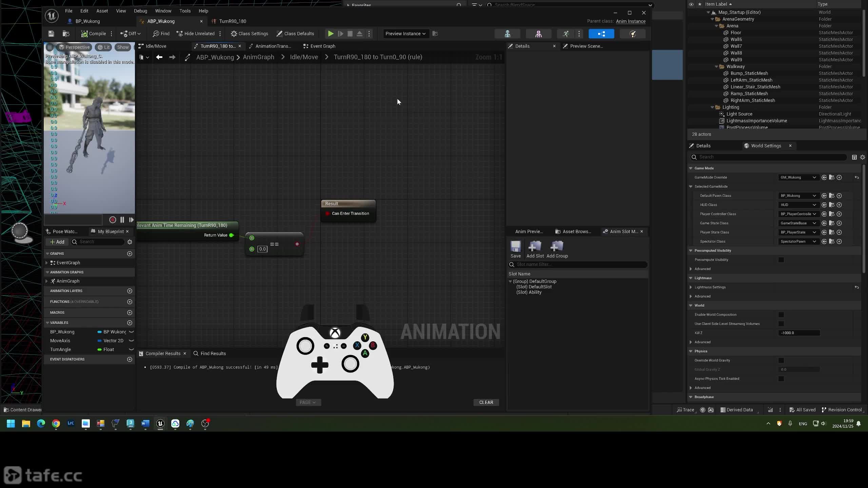Toggle visibility eye for MoveAxis variable

point(131,341)
